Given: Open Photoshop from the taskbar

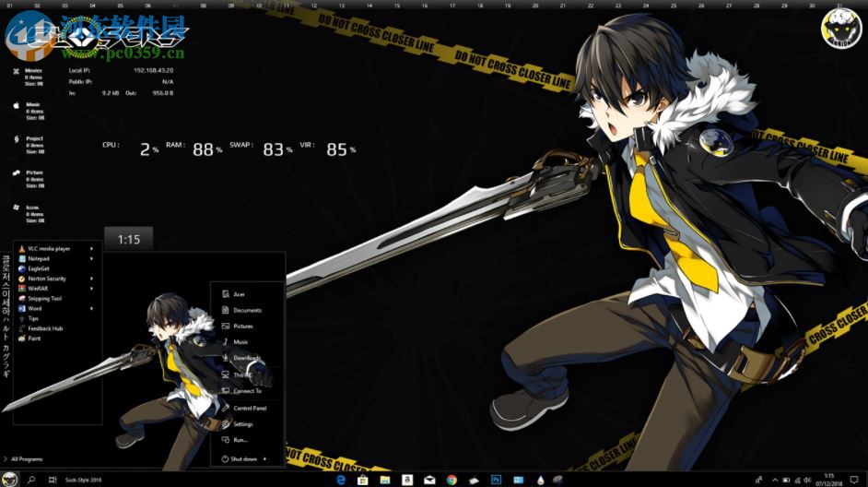Looking at the screenshot, I should [x=496, y=480].
